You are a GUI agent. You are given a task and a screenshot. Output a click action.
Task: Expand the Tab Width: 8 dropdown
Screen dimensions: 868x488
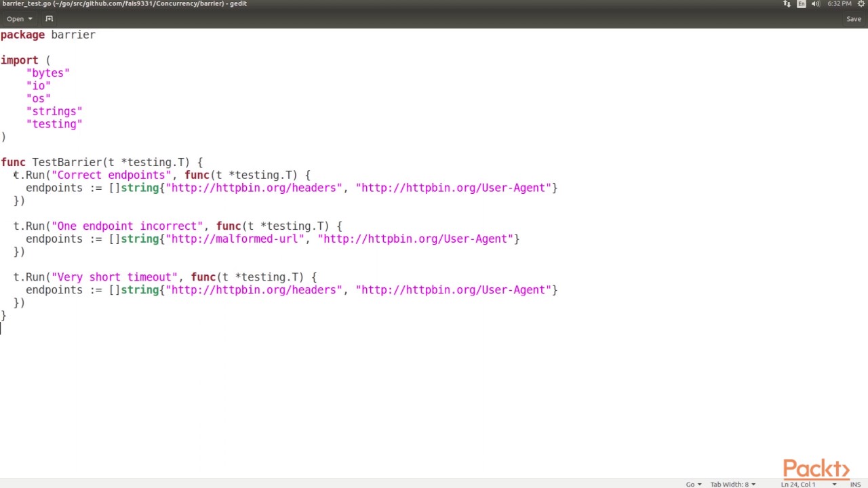(x=733, y=484)
